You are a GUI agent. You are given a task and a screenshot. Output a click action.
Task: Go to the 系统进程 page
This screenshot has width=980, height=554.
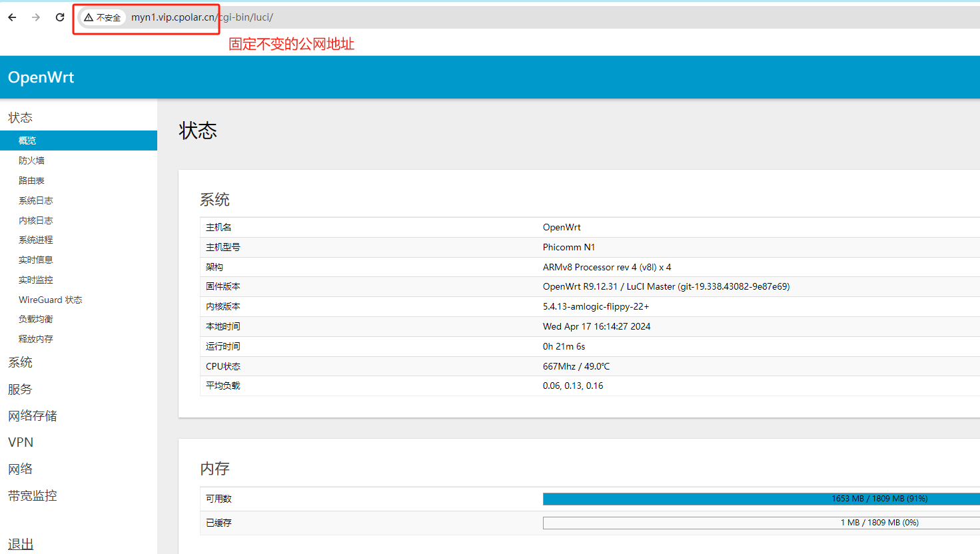click(x=35, y=240)
